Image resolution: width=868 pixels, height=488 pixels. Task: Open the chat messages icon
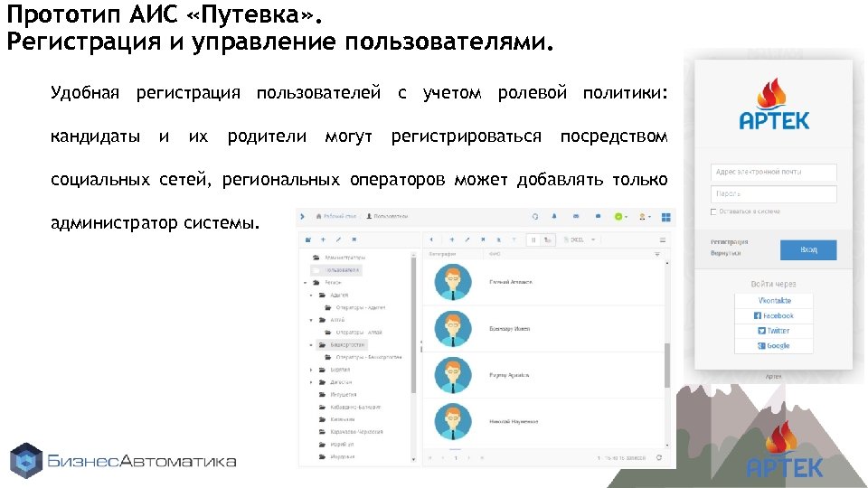[598, 216]
